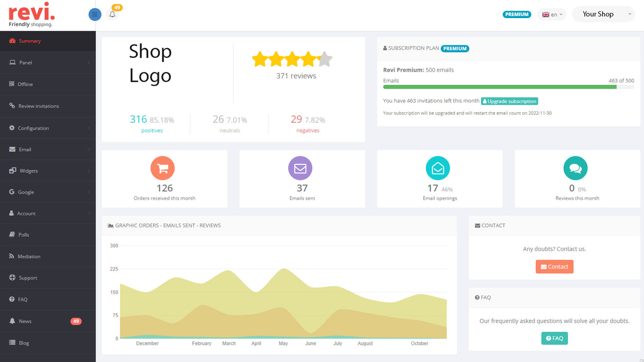Click the Configuration gear icon
Image resolution: width=644 pixels, height=362 pixels.
(x=12, y=128)
